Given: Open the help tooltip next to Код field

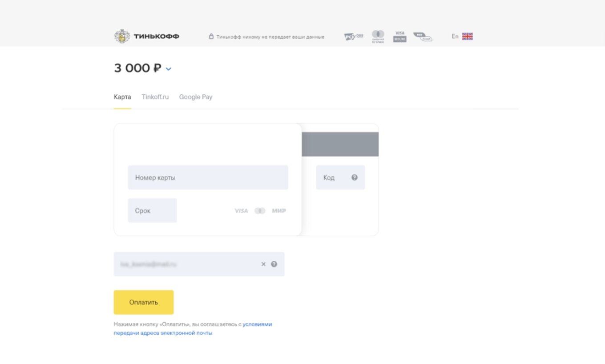Looking at the screenshot, I should pyautogui.click(x=355, y=177).
